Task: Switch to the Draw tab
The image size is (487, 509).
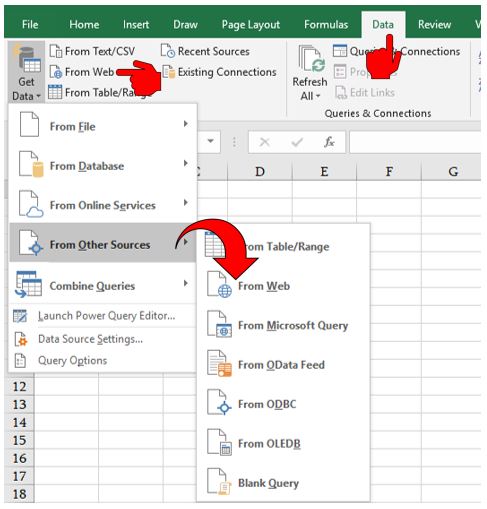Action: click(x=185, y=24)
